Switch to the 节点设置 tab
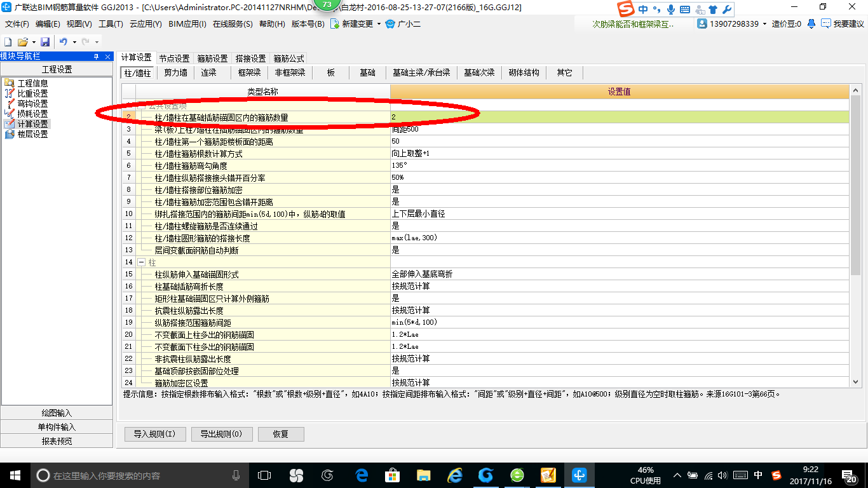This screenshot has width=868, height=488. [x=174, y=58]
